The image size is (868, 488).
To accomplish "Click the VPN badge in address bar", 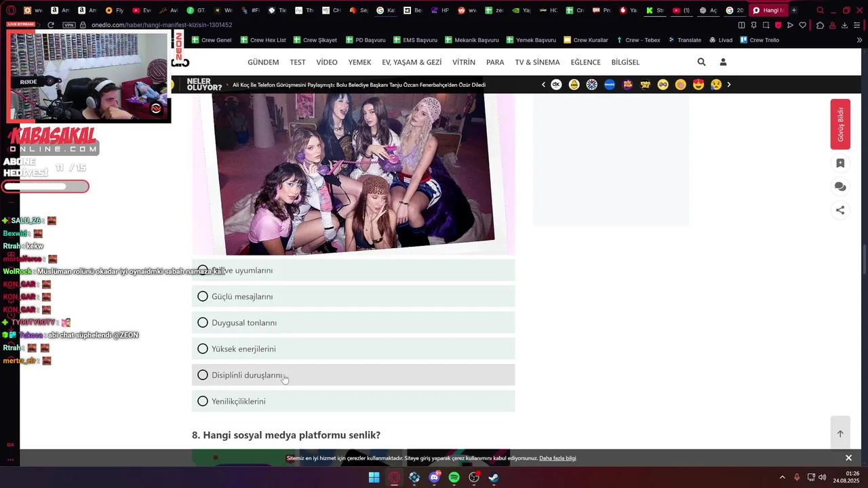I will [x=68, y=25].
